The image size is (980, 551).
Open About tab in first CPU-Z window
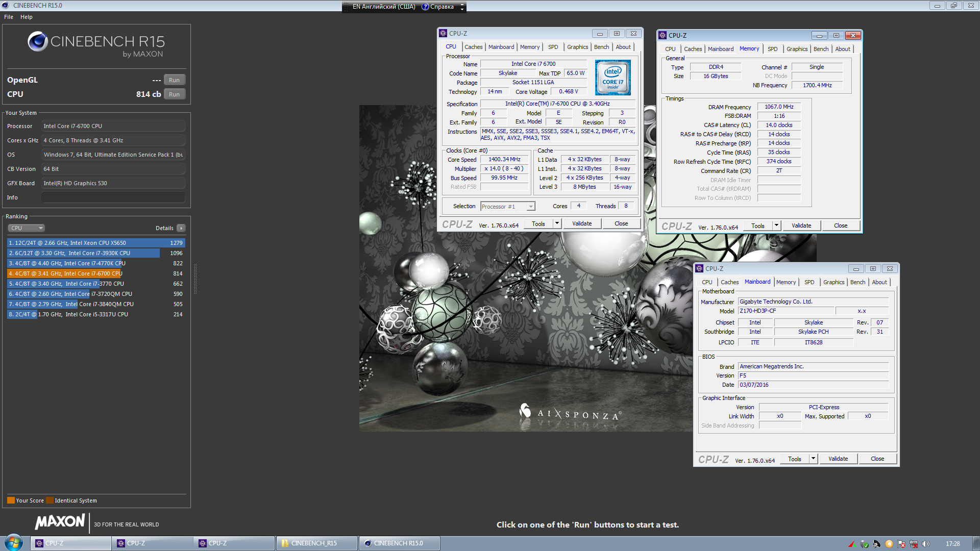tap(623, 47)
